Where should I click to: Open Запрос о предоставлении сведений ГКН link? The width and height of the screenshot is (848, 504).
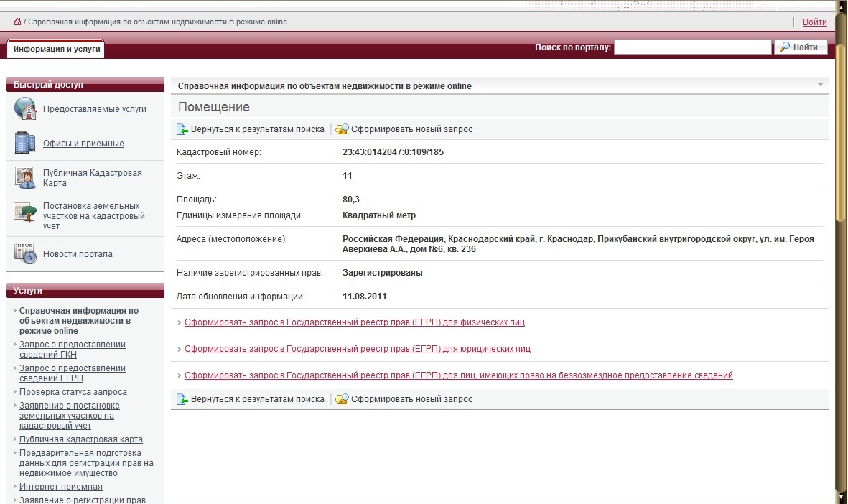(72, 350)
